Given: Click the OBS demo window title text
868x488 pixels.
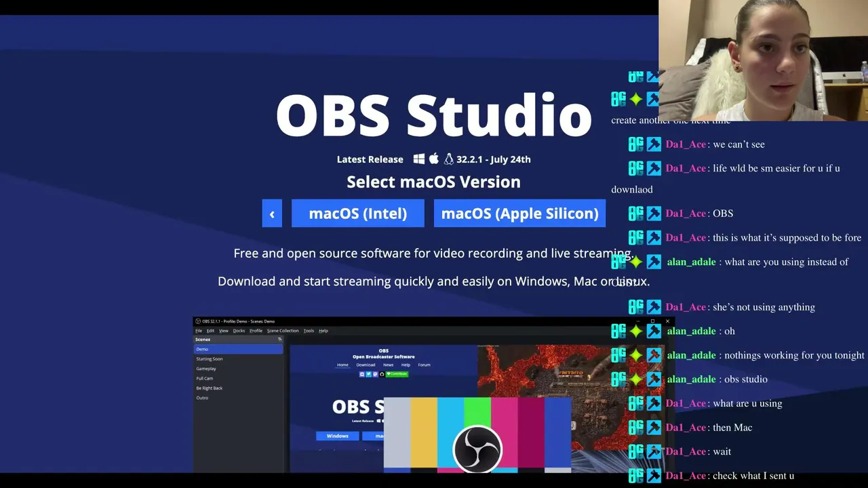Looking at the screenshot, I should coord(239,321).
